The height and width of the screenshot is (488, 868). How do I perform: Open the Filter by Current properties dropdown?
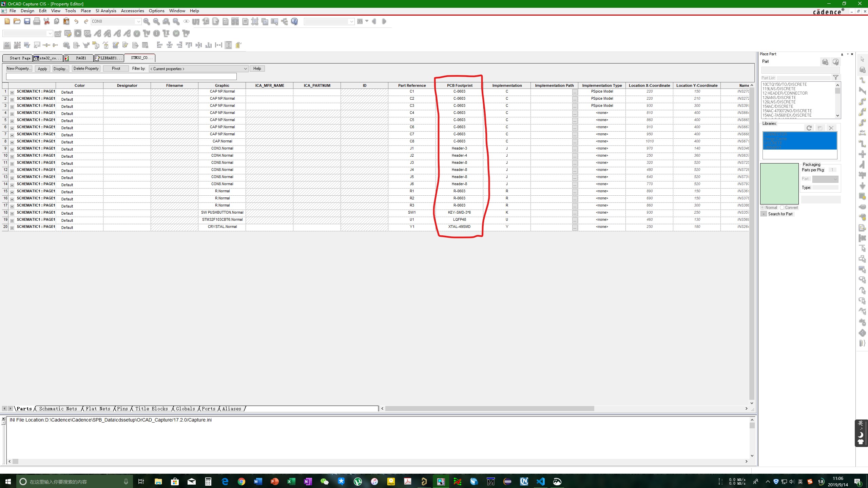coord(245,69)
